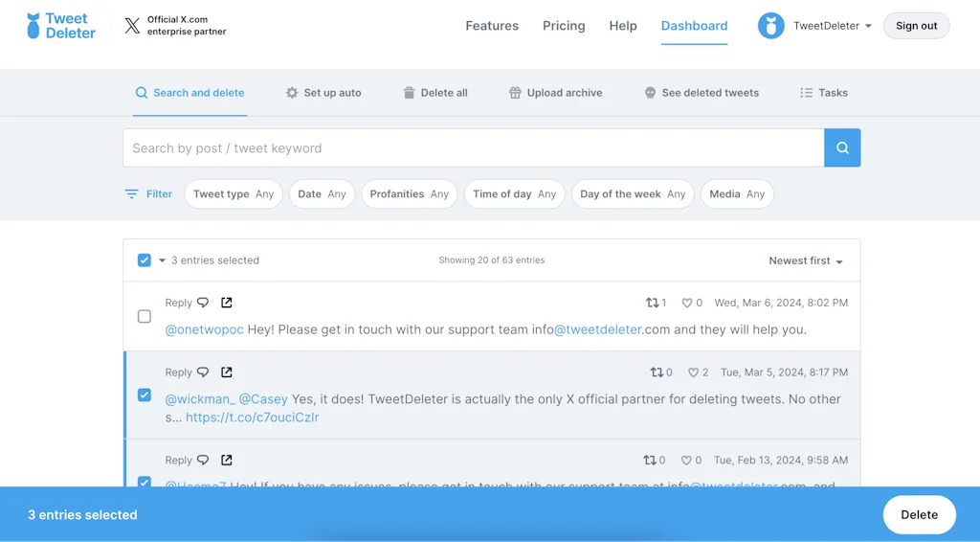Switch to Set up auto tab
This screenshot has width=980, height=542.
point(323,93)
